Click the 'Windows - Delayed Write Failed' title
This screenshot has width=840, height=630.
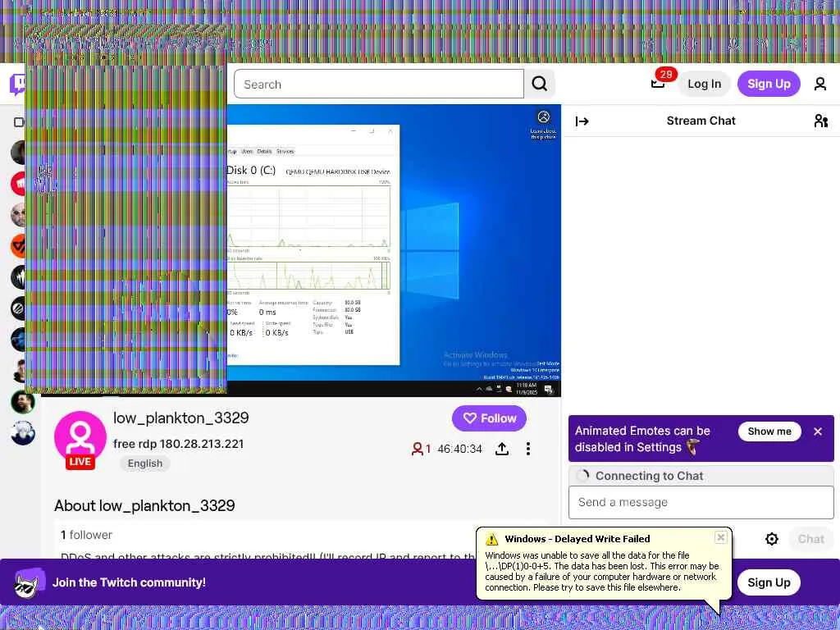click(x=577, y=539)
